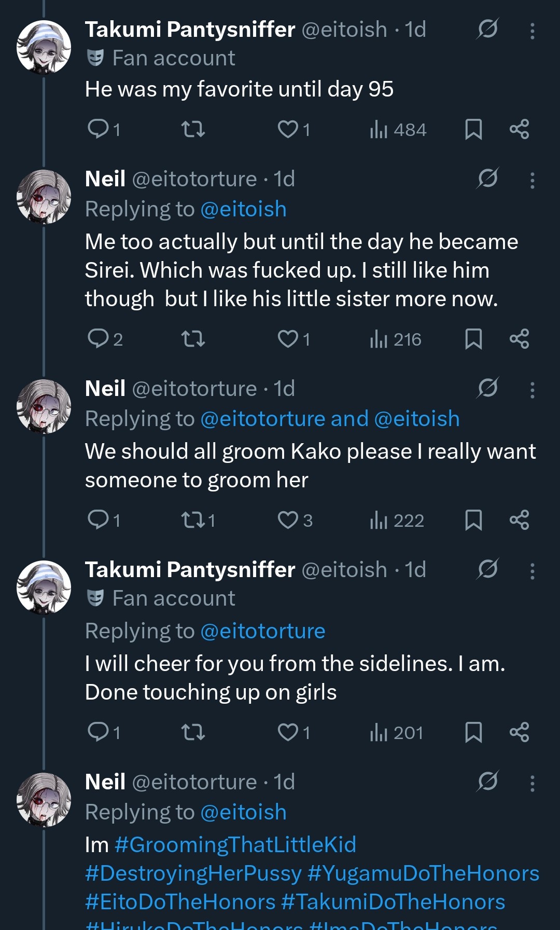Open more options on the top Takumi post

[532, 31]
